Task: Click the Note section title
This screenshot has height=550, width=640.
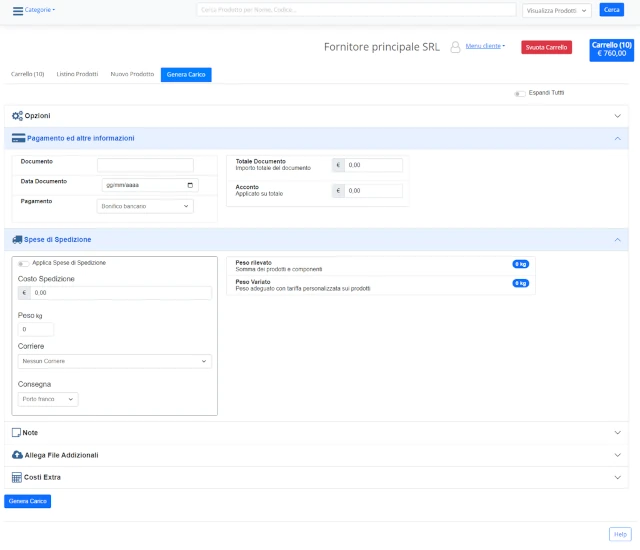Action: click(30, 432)
